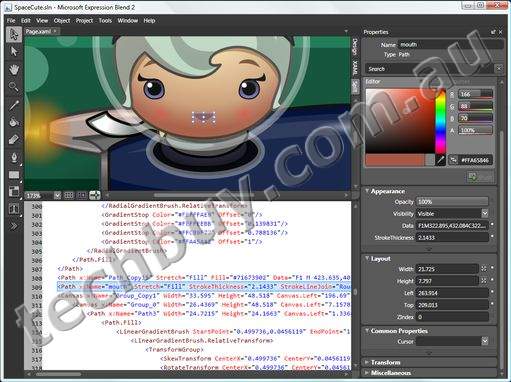Viewport: 511px width, 382px height.
Task: Switch to XAML view tab
Action: [x=355, y=68]
